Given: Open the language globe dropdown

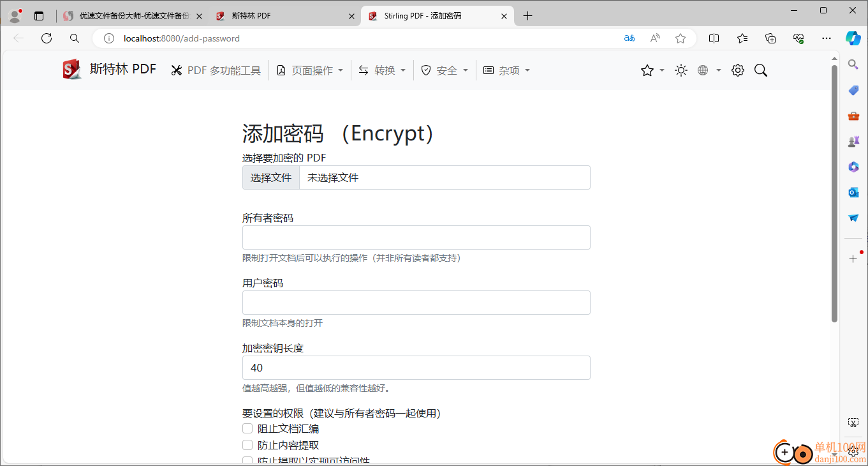Looking at the screenshot, I should coord(709,70).
